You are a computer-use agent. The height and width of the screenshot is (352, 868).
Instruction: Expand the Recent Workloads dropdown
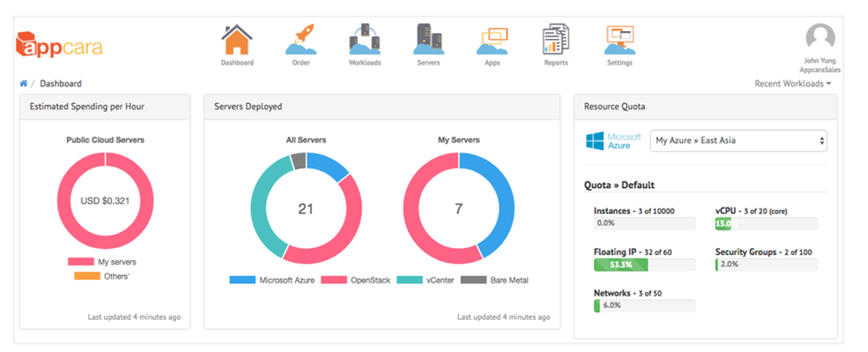click(x=792, y=84)
